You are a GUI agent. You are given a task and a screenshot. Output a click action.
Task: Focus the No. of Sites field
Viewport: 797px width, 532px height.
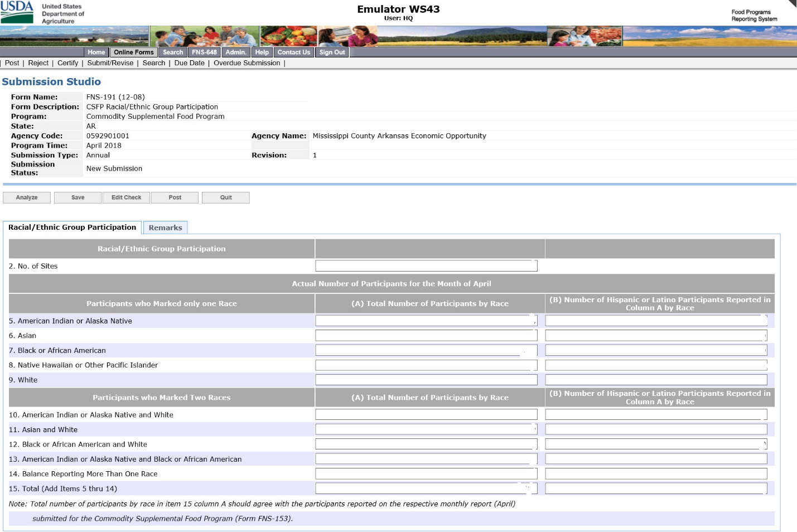[x=426, y=266]
